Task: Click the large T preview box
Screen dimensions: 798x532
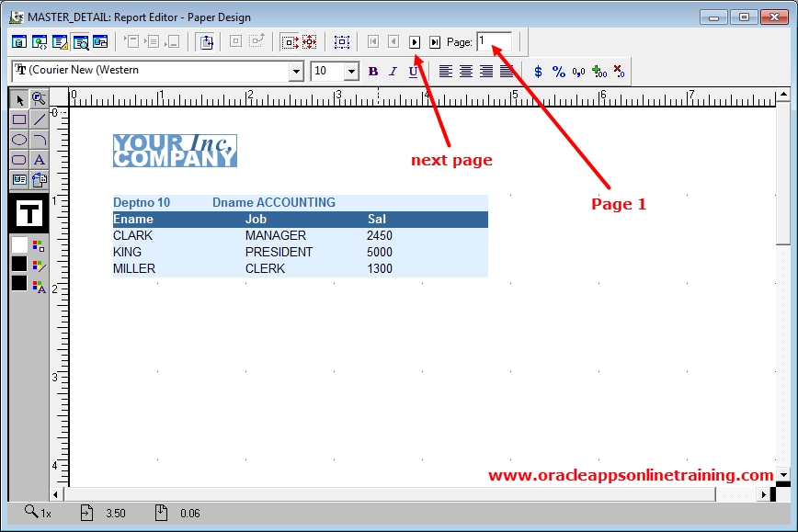Action: (x=29, y=213)
